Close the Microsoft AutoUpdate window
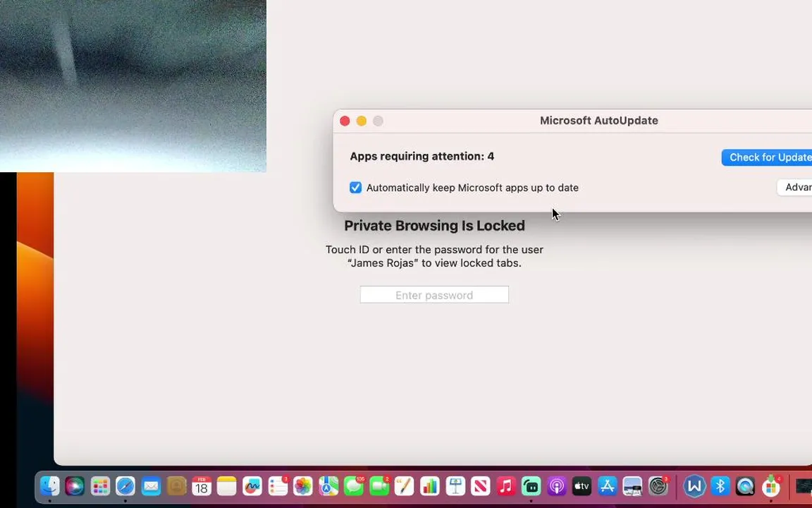Screen dimensions: 812x508 point(345,121)
